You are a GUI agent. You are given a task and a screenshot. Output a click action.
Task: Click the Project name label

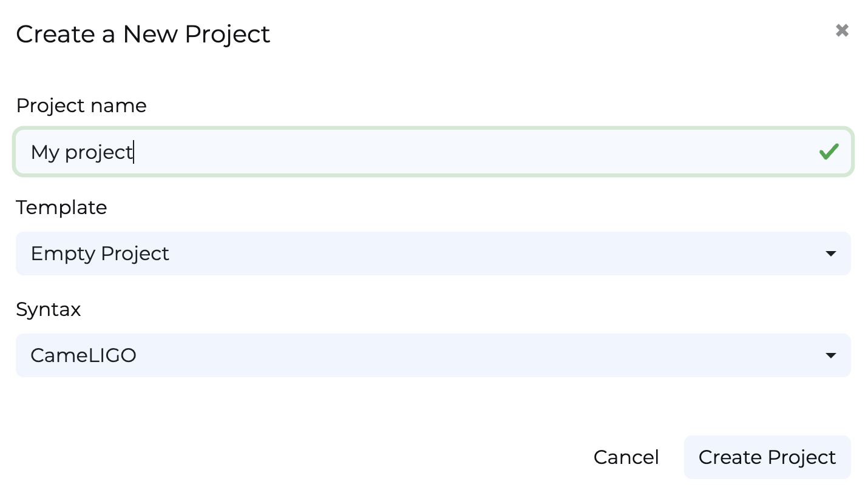click(x=81, y=106)
